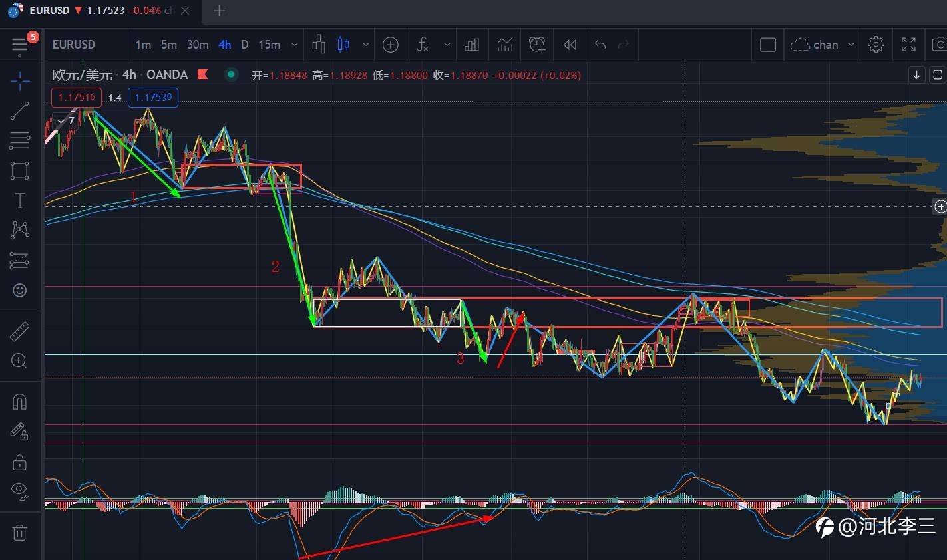This screenshot has height=560, width=947.
Task: Toggle lock all drawings
Action: point(20,462)
